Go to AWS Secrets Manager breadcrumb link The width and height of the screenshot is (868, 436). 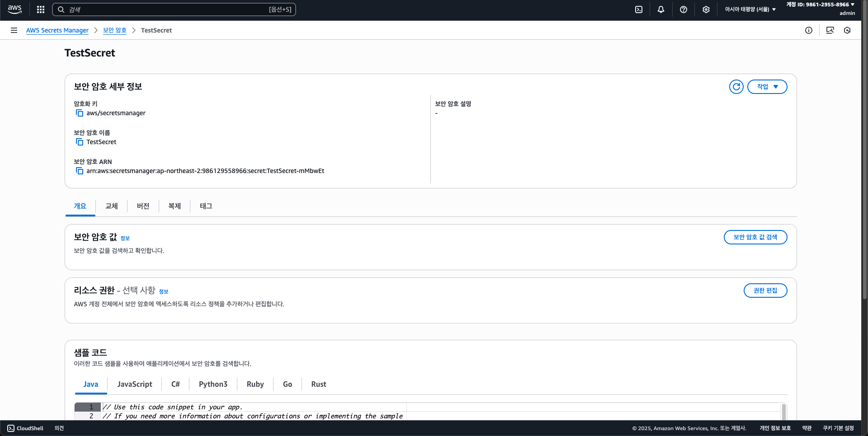57,30
